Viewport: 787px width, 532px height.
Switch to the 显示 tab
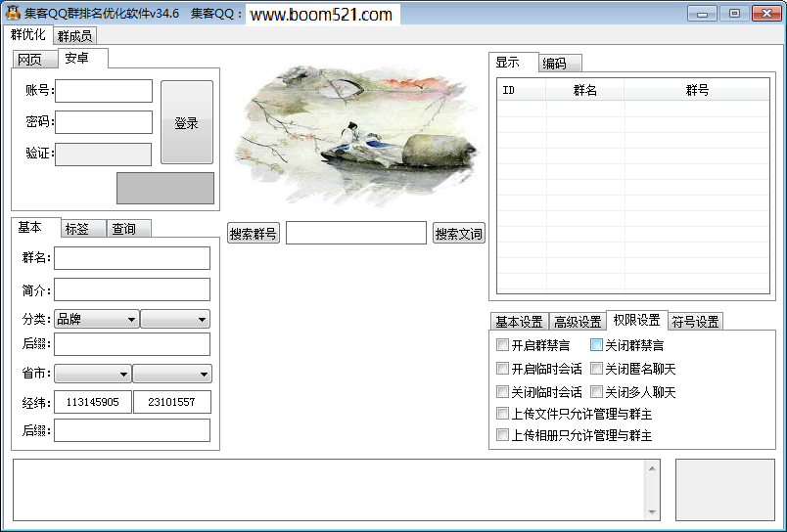pyautogui.click(x=514, y=63)
